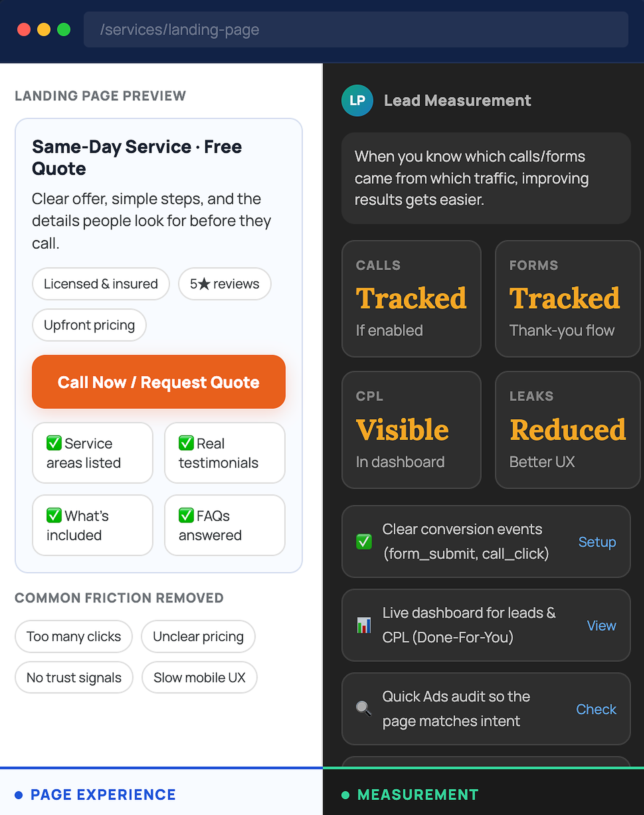Select the Unclear pricing chip

[198, 636]
